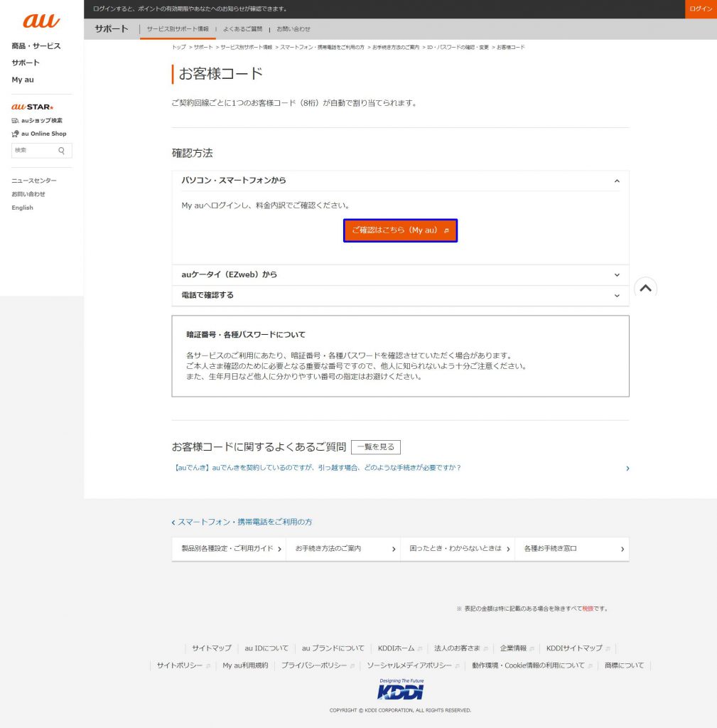
Task: Open お手続き方法のご案内 navigation button
Action: (x=343, y=549)
